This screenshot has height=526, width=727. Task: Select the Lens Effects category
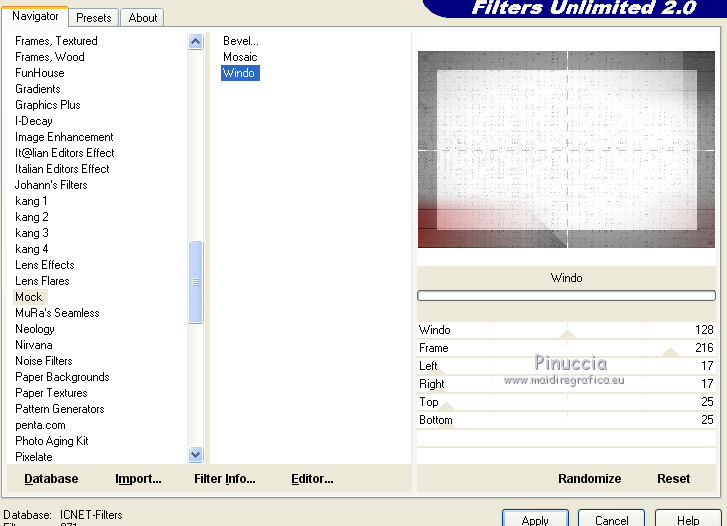(45, 265)
